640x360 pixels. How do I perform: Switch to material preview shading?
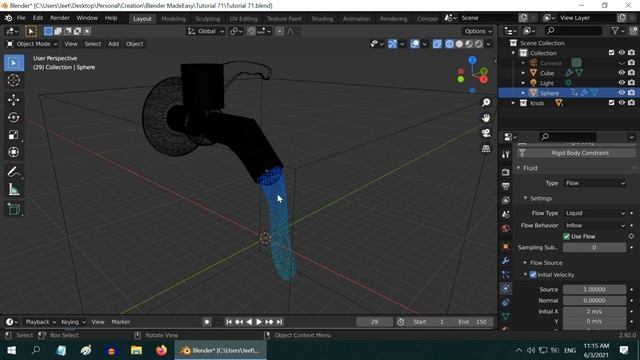coord(469,44)
